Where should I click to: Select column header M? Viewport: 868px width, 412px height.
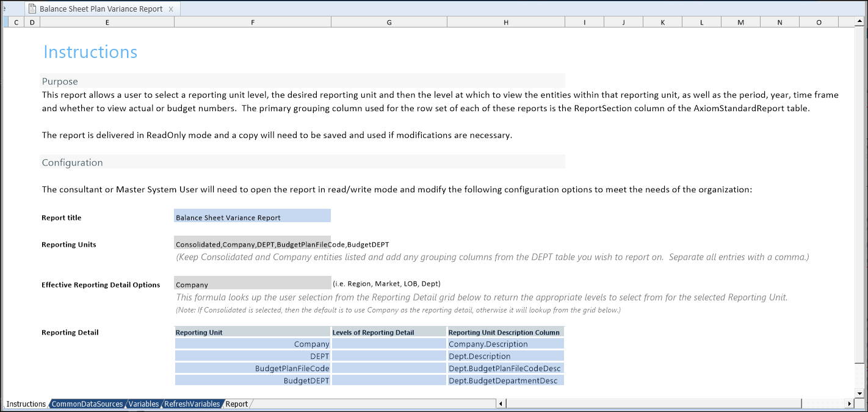click(x=740, y=22)
